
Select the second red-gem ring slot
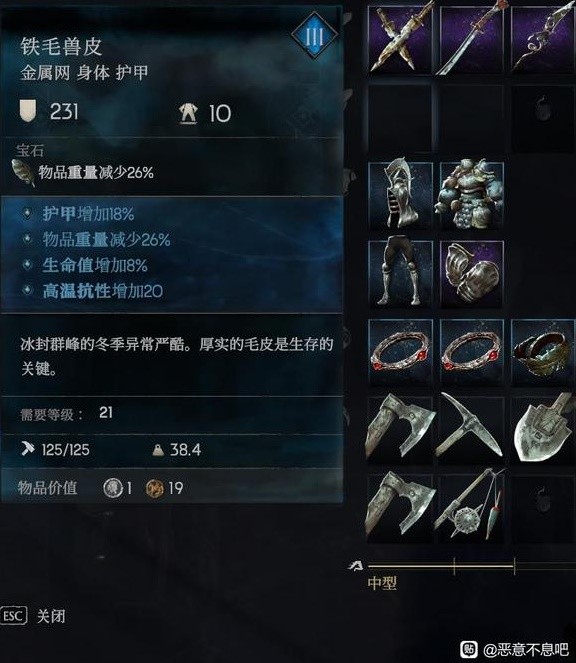coord(472,353)
